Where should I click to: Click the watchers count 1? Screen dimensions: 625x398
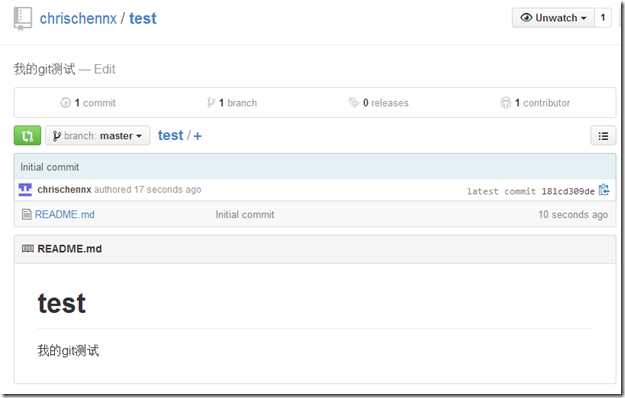(603, 18)
